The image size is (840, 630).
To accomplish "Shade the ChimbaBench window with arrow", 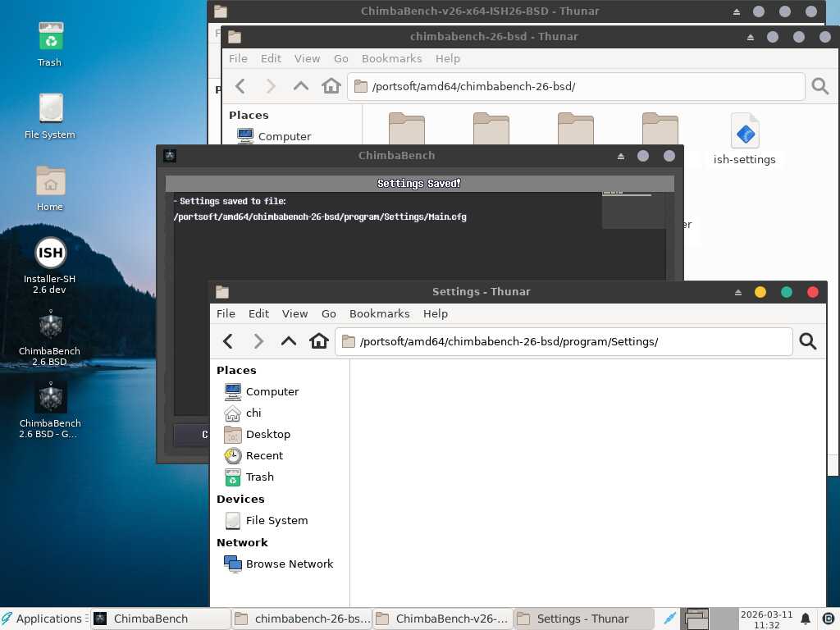I will [621, 156].
